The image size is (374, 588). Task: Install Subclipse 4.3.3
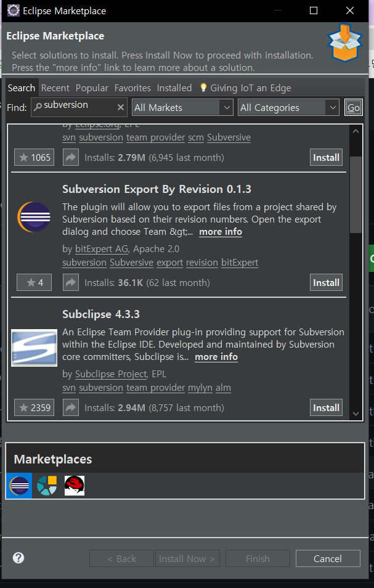[x=326, y=407]
